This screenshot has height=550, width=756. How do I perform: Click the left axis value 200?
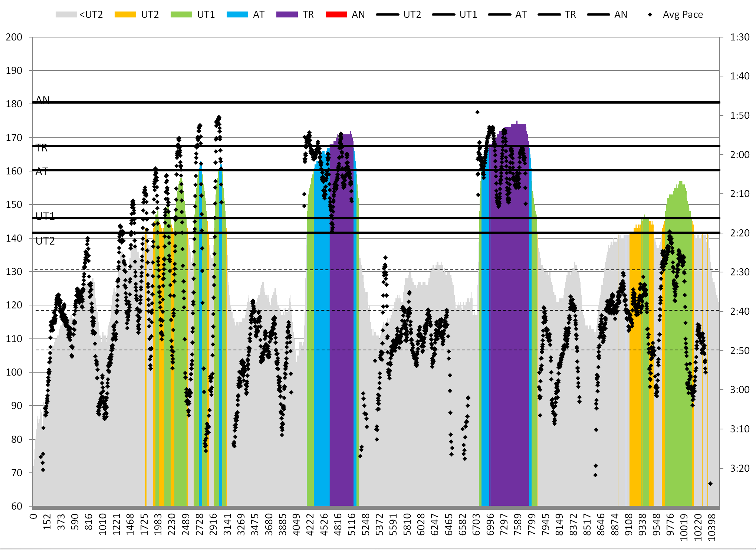click(x=14, y=37)
